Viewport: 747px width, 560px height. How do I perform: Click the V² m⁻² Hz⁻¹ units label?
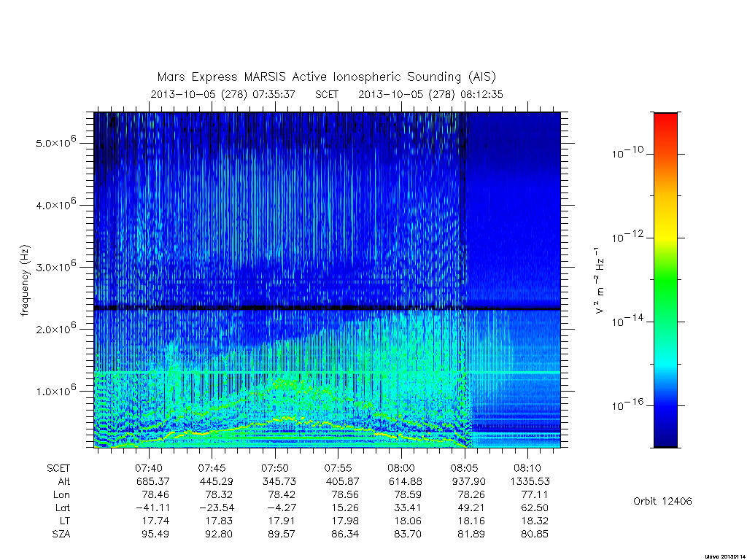pos(600,281)
